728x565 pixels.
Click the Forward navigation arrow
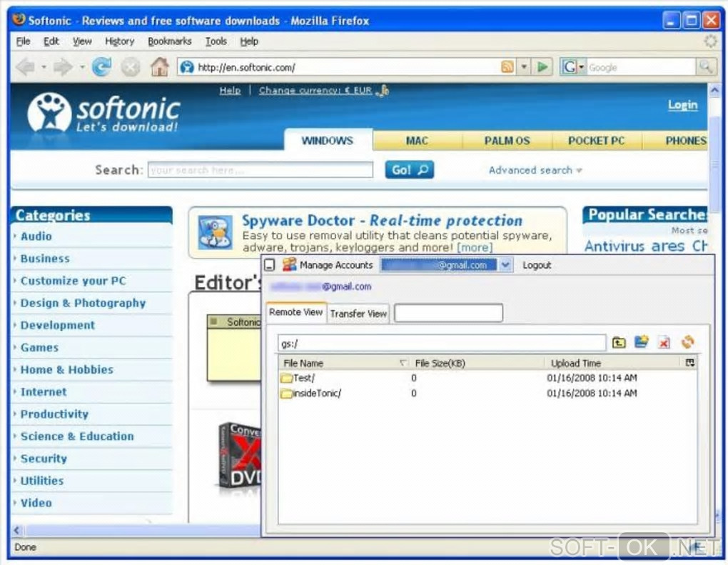click(64, 67)
